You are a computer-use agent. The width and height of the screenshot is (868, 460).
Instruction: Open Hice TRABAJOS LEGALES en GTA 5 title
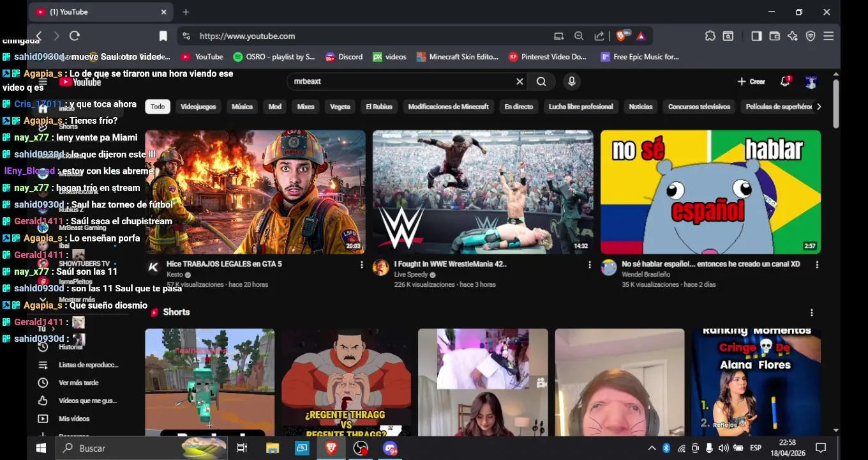pos(224,264)
